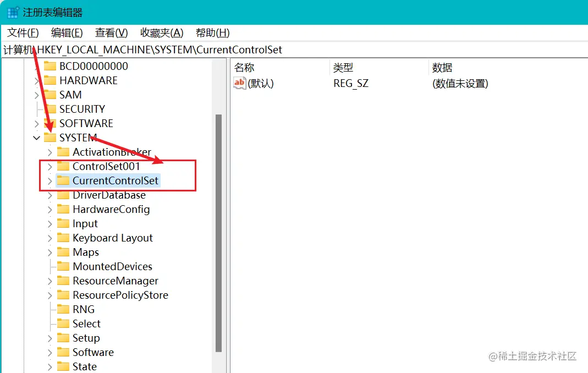588x373 pixels.
Task: Collapse the SYSTEM key
Action: tap(36, 138)
